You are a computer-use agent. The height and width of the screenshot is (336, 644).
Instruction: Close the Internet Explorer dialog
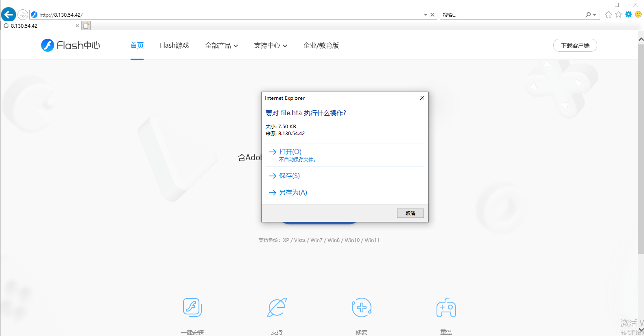point(422,98)
